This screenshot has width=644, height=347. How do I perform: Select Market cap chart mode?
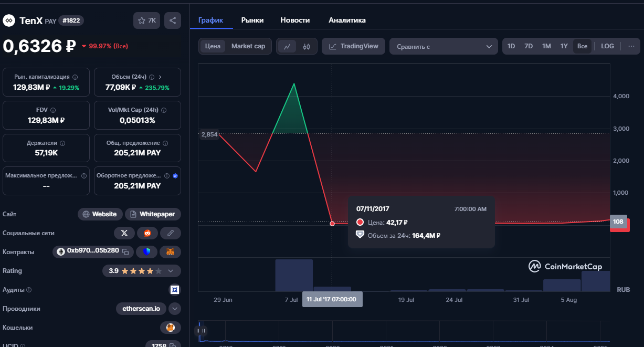pos(248,46)
